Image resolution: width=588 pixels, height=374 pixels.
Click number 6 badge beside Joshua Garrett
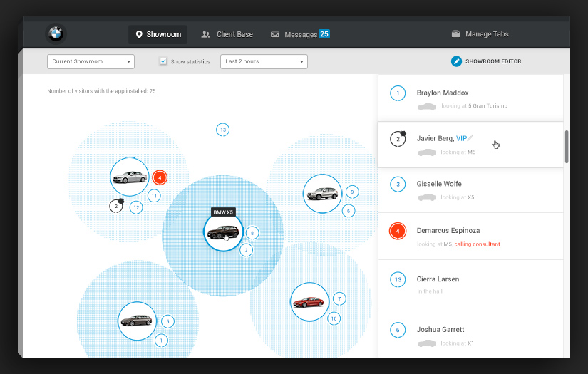pos(398,330)
